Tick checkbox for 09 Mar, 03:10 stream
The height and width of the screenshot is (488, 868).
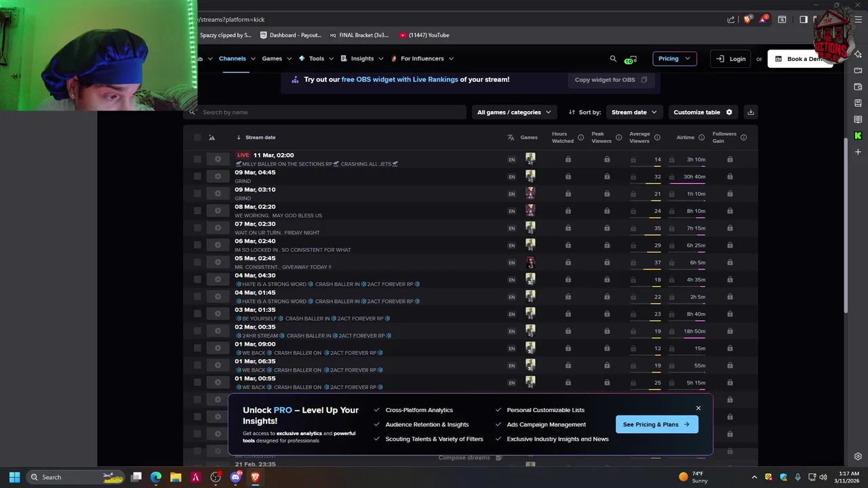[197, 194]
